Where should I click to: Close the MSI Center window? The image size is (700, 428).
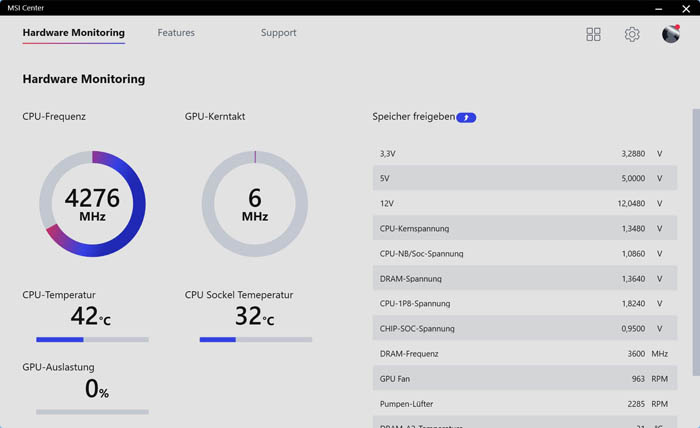point(686,8)
